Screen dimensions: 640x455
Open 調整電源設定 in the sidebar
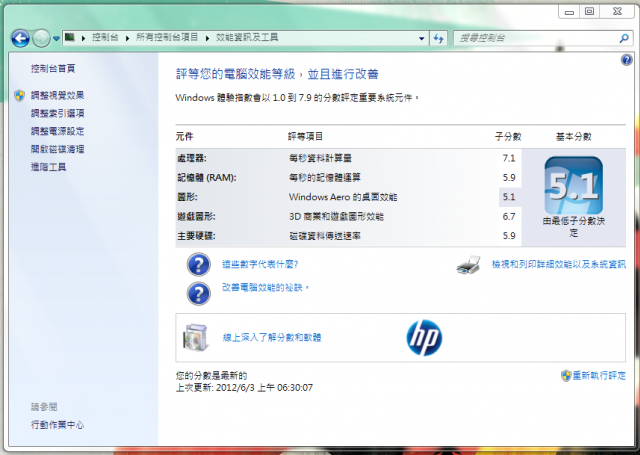pyautogui.click(x=58, y=131)
